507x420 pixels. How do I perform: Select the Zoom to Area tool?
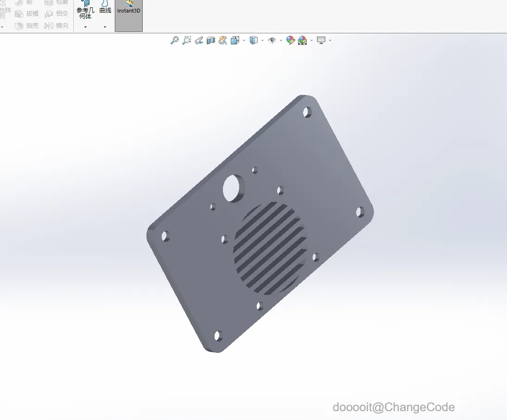pos(187,40)
